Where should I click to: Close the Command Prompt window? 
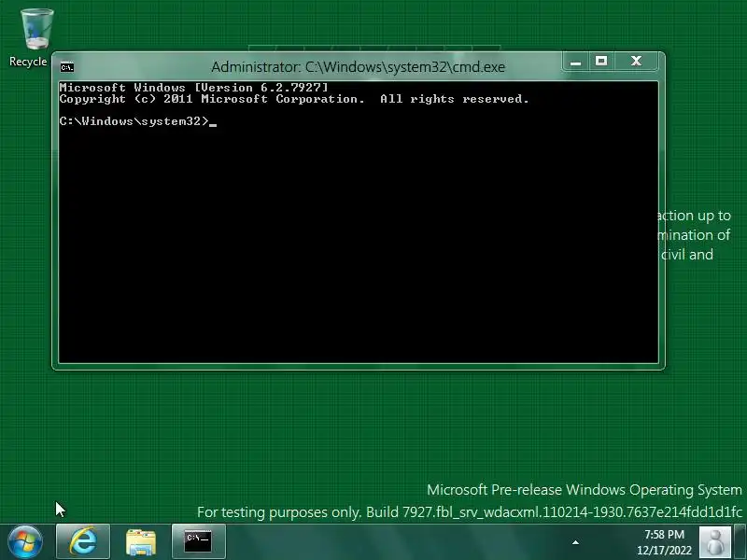tap(637, 62)
